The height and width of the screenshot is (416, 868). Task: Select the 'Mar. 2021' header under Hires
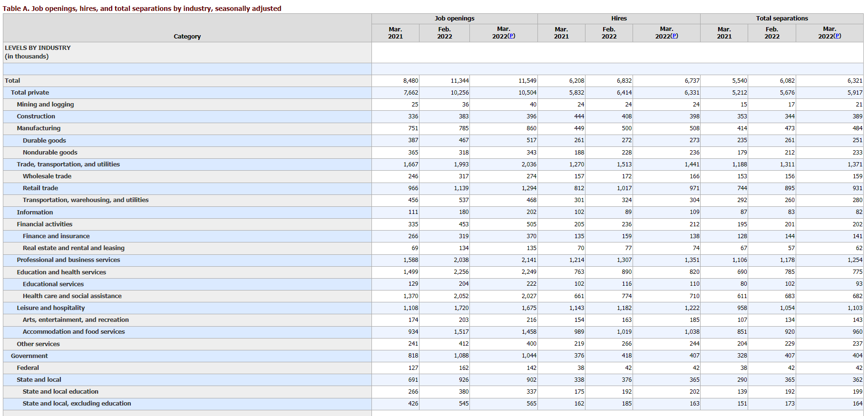pos(561,33)
